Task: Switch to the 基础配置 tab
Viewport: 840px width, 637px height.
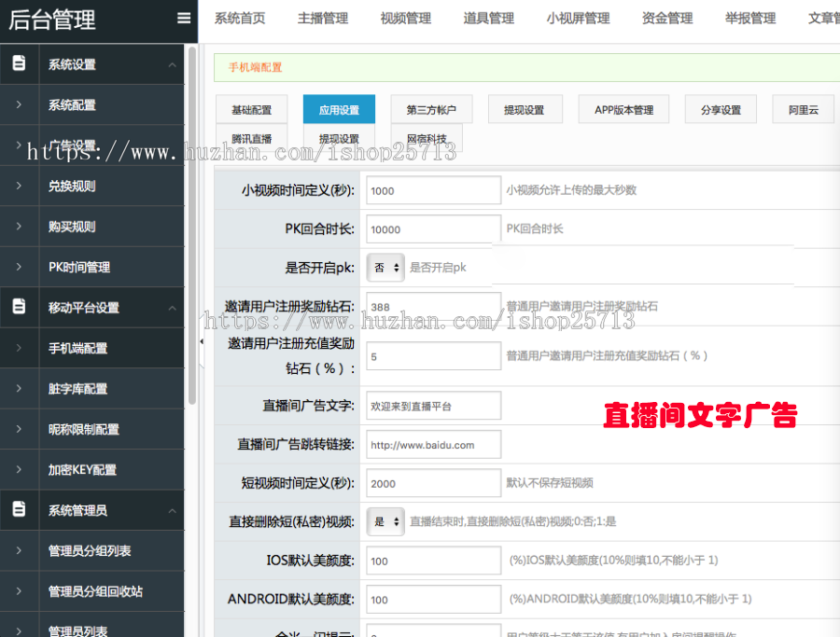Action: point(251,110)
